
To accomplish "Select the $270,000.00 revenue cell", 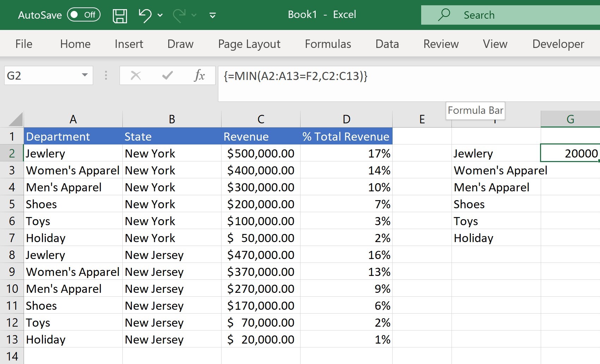I will pyautogui.click(x=261, y=289).
